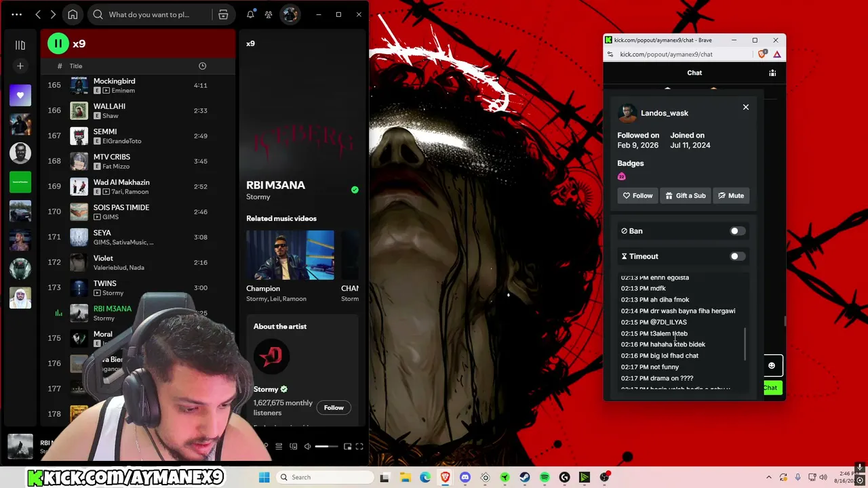
Task: Open Task View from taskbar
Action: [x=385, y=477]
